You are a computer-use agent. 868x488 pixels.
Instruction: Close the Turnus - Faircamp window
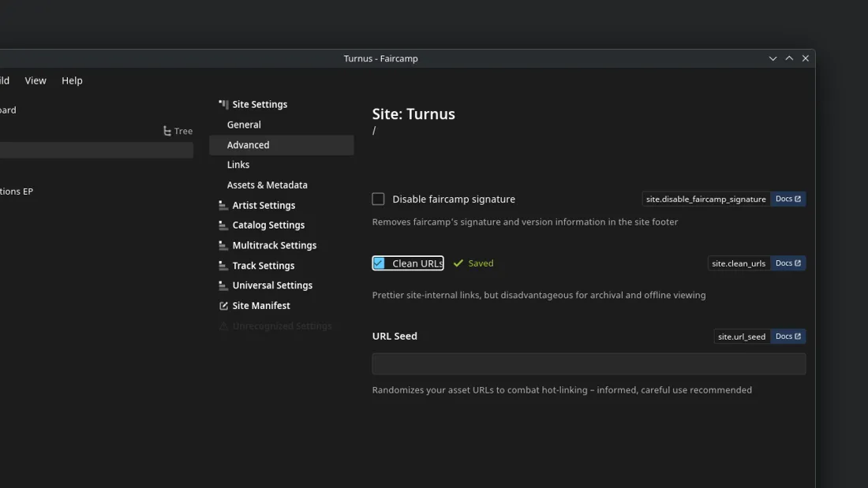point(806,58)
